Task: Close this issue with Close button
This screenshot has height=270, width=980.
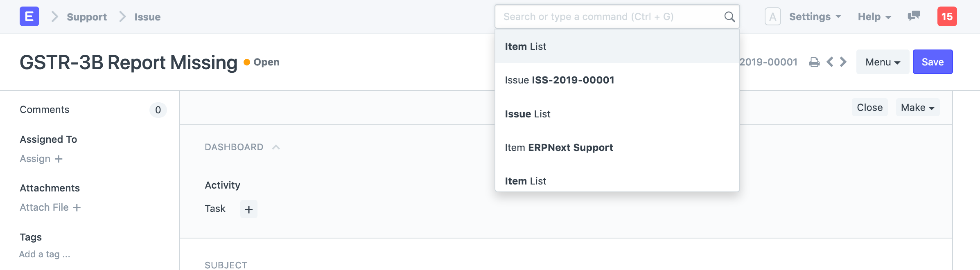Action: click(x=869, y=108)
